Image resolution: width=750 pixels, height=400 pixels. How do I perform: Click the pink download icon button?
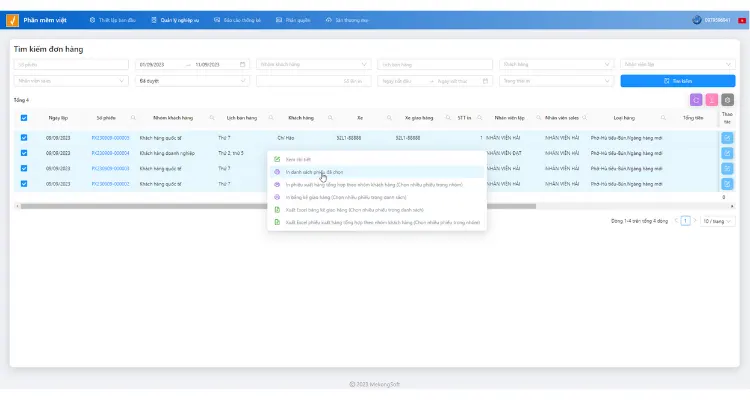tap(712, 100)
